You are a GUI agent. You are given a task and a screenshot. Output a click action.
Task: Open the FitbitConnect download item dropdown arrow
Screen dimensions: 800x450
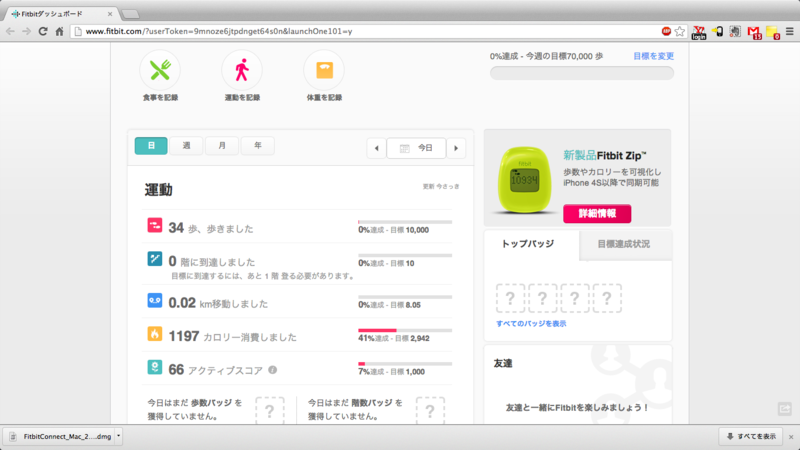click(118, 436)
